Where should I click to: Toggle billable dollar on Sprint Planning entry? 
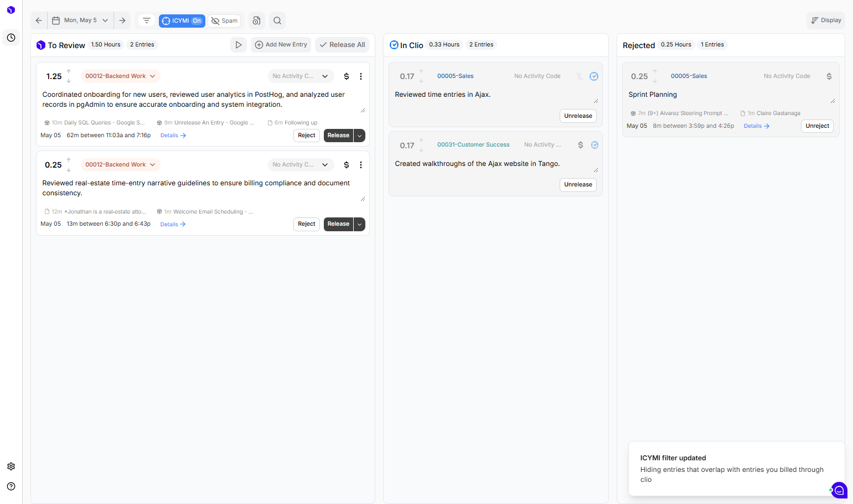(829, 76)
